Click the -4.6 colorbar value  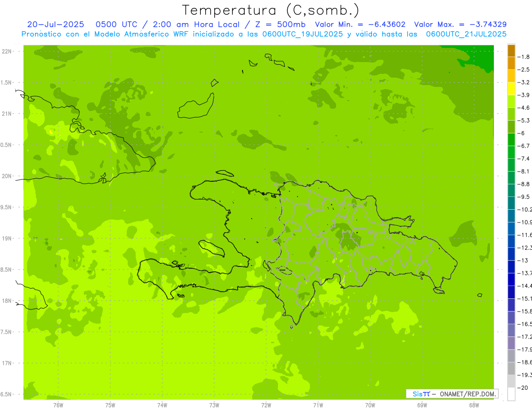click(x=524, y=108)
